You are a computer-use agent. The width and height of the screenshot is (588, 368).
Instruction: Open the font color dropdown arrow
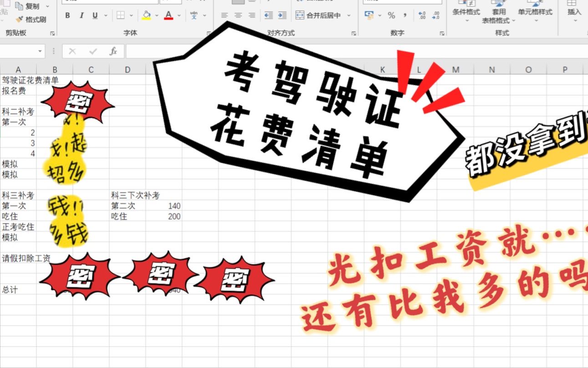coord(179,16)
